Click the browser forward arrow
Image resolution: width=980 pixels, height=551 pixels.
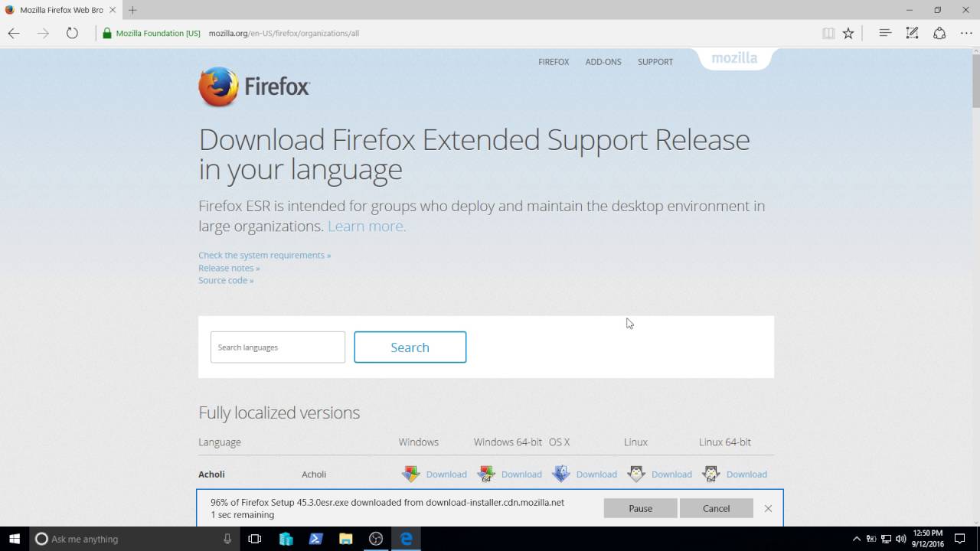[x=43, y=33]
